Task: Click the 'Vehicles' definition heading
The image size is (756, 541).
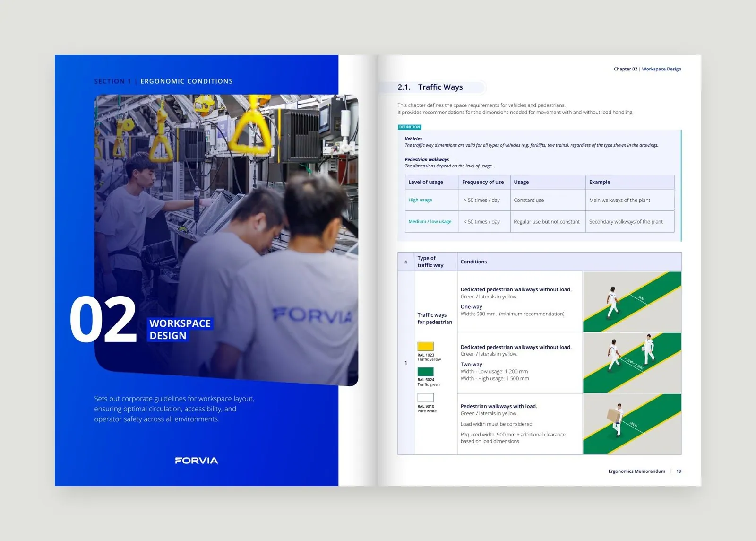Action: click(x=413, y=139)
